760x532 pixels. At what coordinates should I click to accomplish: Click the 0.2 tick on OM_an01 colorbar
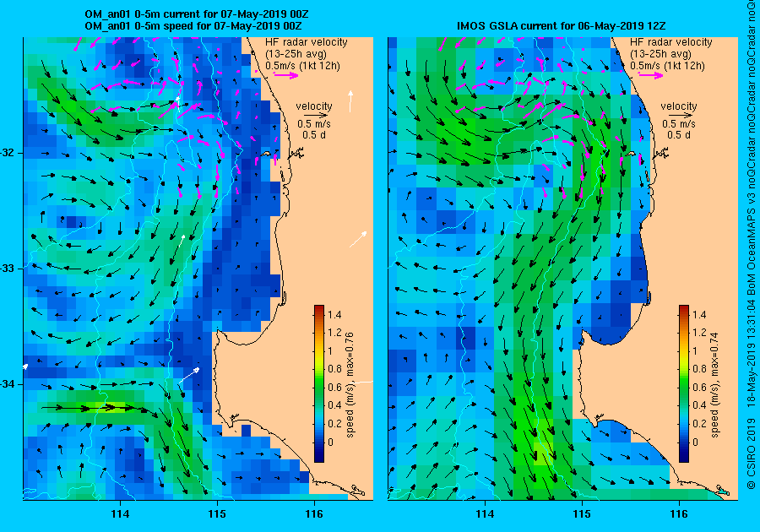click(x=334, y=423)
